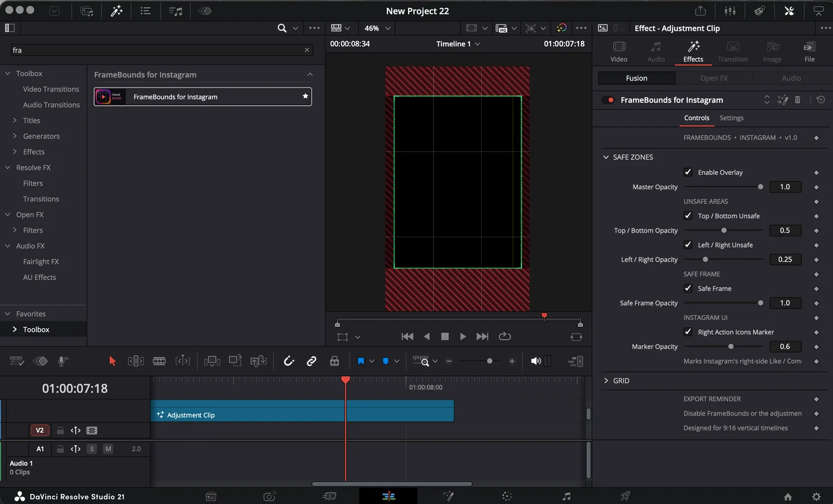Open the Mixer icon in top bar
The width and height of the screenshot is (833, 504).
pos(730,11)
